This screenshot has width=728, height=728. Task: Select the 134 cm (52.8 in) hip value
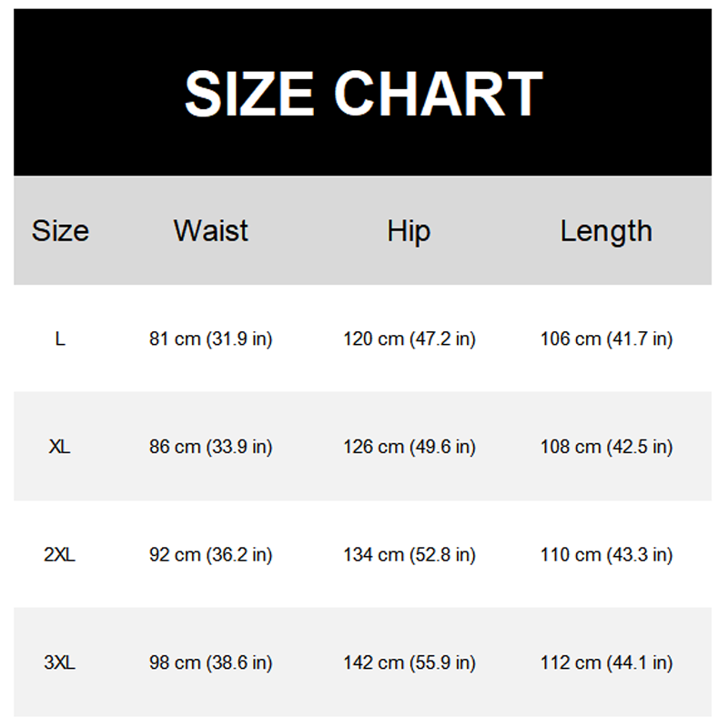[x=409, y=554]
